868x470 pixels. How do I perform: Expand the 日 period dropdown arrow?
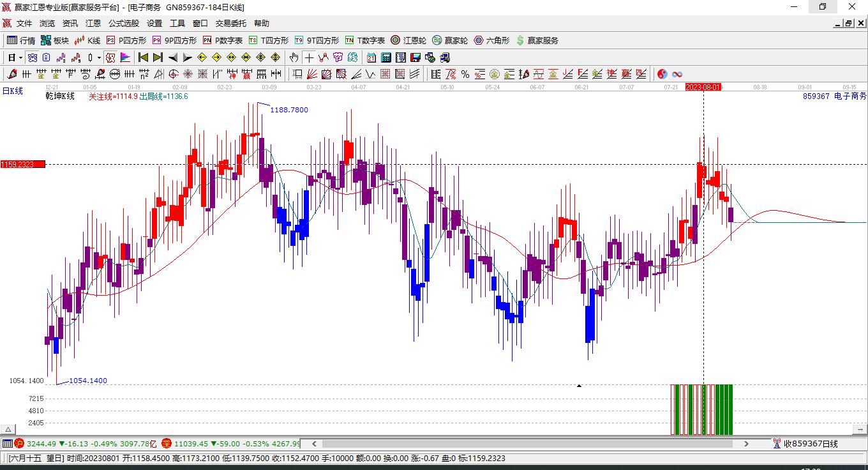tap(20, 57)
